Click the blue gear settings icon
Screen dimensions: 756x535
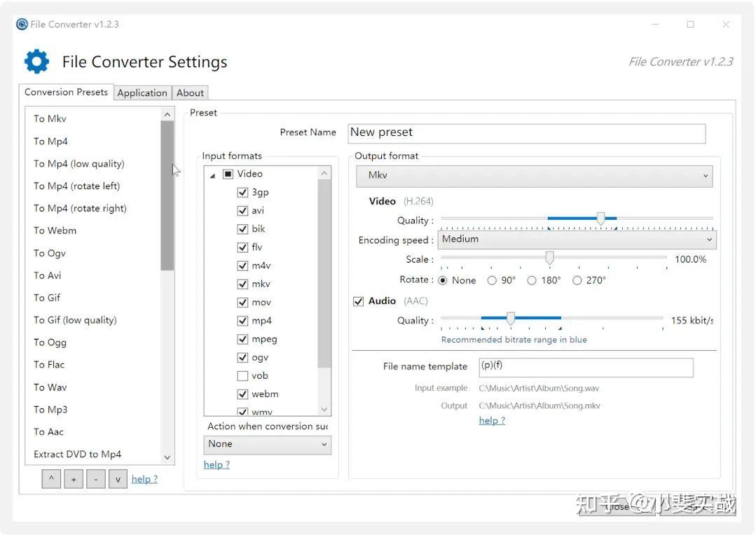(x=36, y=62)
